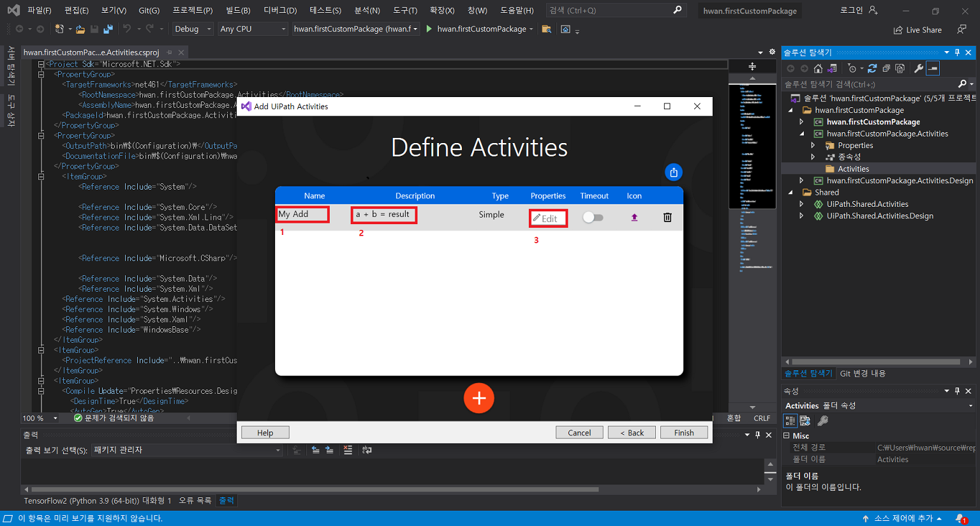This screenshot has height=526, width=980.
Task: Click the My Add name field
Action: [x=303, y=214]
